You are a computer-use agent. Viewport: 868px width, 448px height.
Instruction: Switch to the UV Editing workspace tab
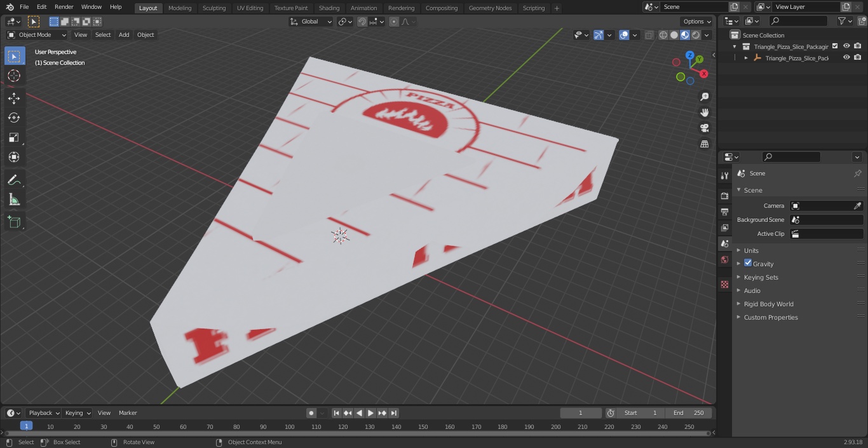tap(250, 8)
